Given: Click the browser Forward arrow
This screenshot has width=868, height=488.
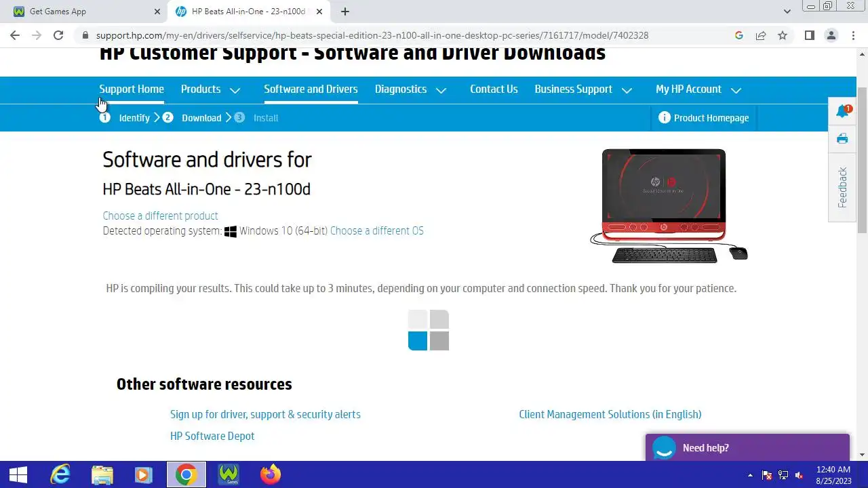Looking at the screenshot, I should (37, 35).
